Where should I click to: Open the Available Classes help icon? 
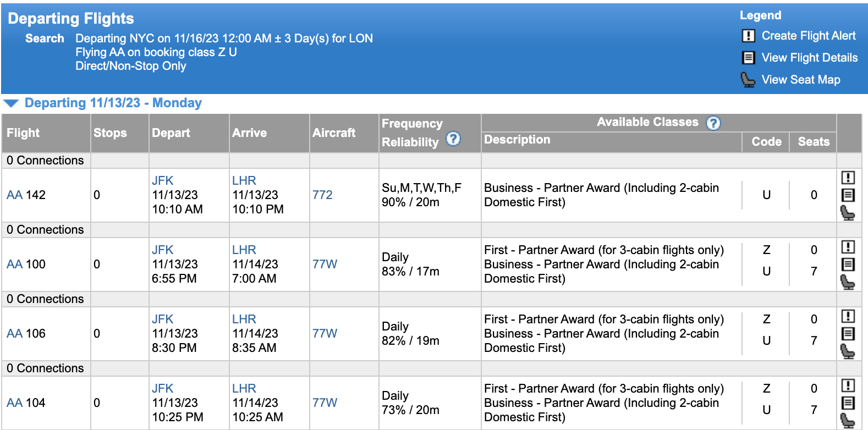click(x=713, y=123)
